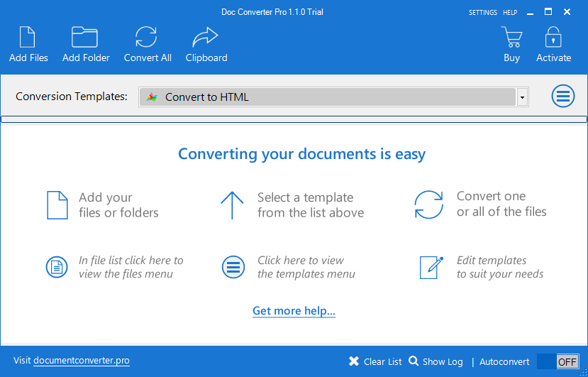Expand the Conversion Templates dropdown arrow

(x=522, y=98)
